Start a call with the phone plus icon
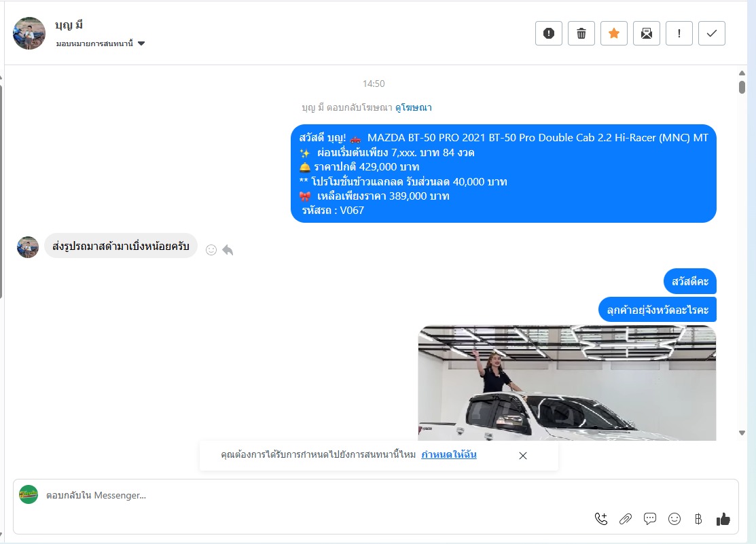 600,519
